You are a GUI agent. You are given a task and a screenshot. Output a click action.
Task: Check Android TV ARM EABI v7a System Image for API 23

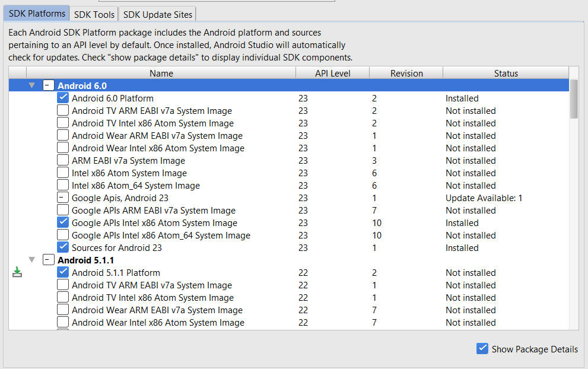63,110
